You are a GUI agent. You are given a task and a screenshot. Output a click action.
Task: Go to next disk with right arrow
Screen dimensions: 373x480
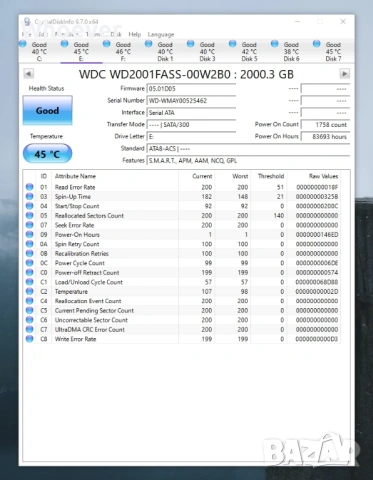coord(344,74)
